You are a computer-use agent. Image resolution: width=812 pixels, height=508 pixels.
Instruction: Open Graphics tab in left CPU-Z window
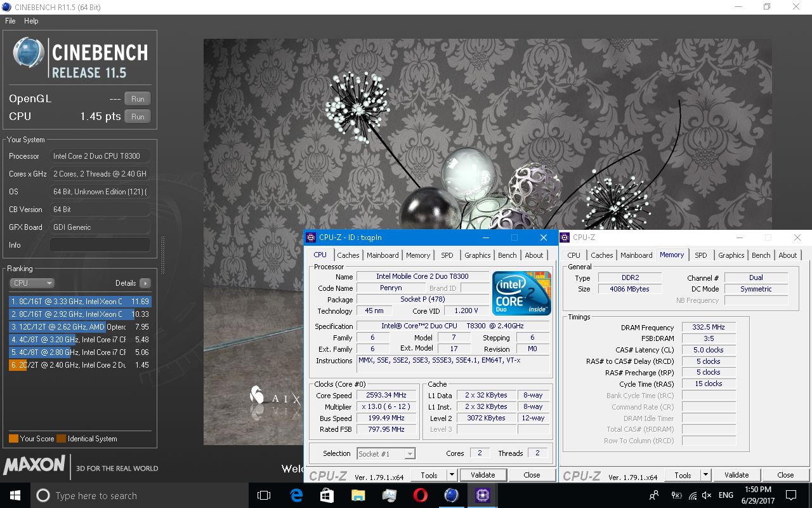[478, 255]
